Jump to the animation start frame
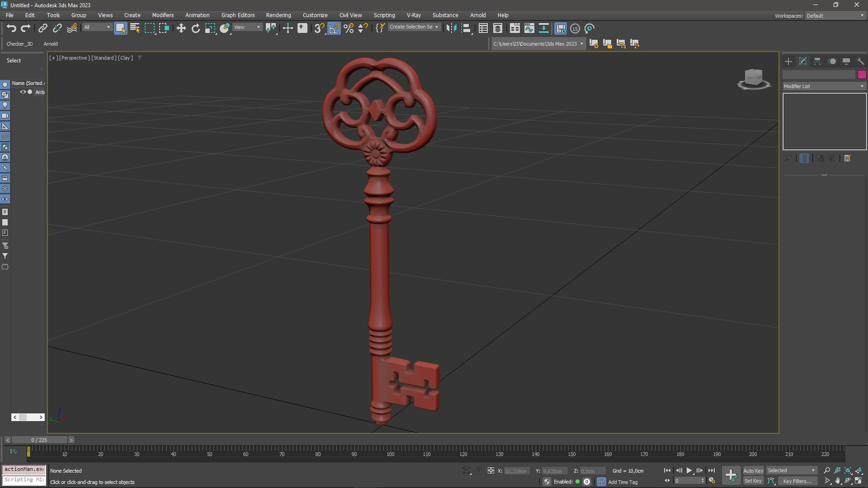The width and height of the screenshot is (868, 488). (x=667, y=471)
